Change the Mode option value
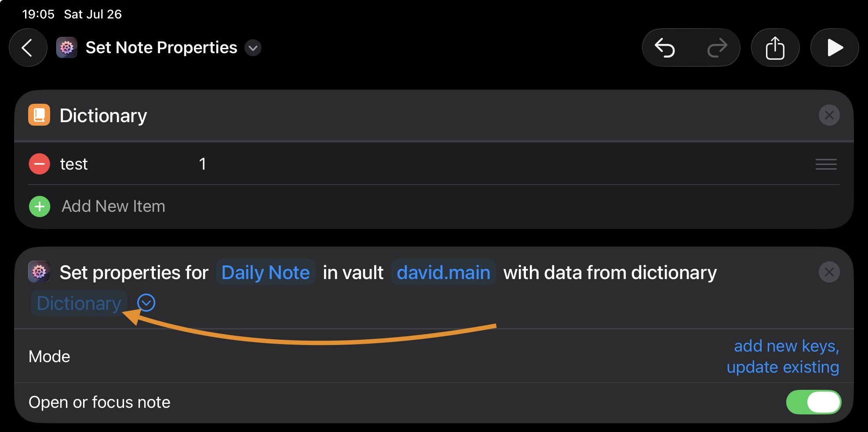This screenshot has width=868, height=432. coord(783,356)
